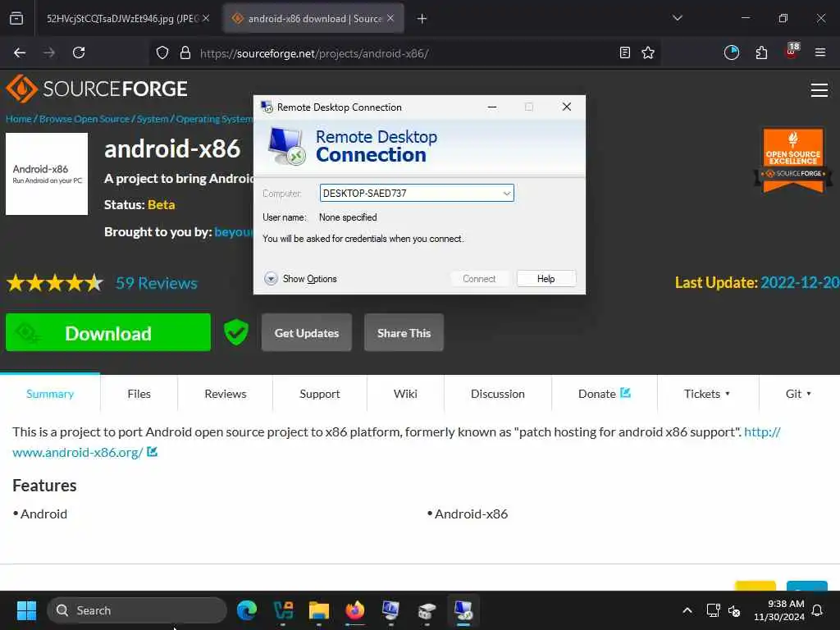Expand Show Options in Remote Desktop Connection
The width and height of the screenshot is (840, 630).
[301, 279]
